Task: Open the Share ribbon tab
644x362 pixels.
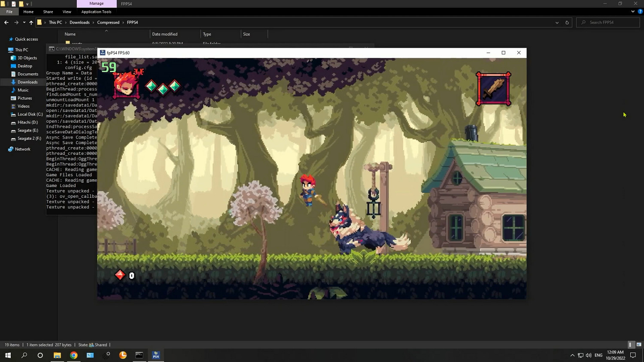Action: pos(48,12)
